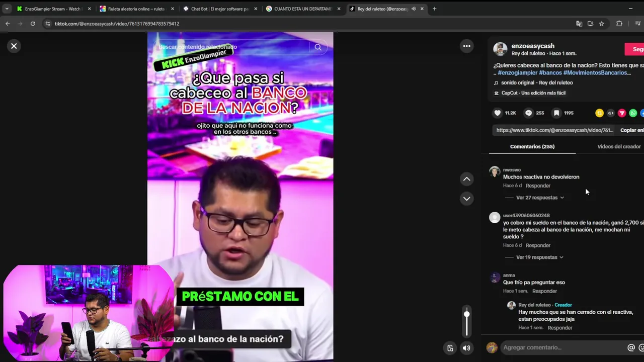Screen dimensions: 644x362
Task: Reply to nwoswo's comment
Action: pos(538,186)
